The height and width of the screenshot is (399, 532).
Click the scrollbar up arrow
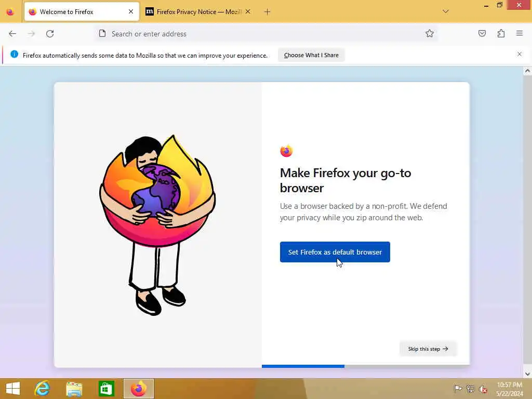527,71
